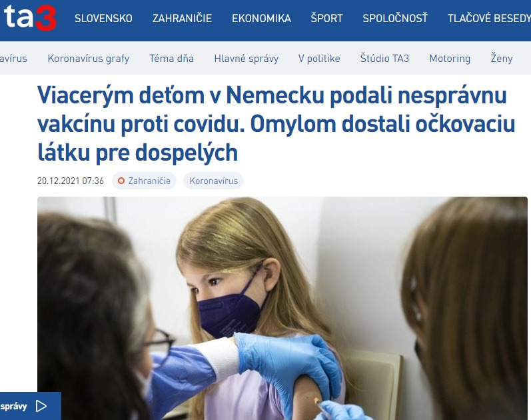
Task: Open SLOVENSKO menu section
Action: [x=103, y=18]
